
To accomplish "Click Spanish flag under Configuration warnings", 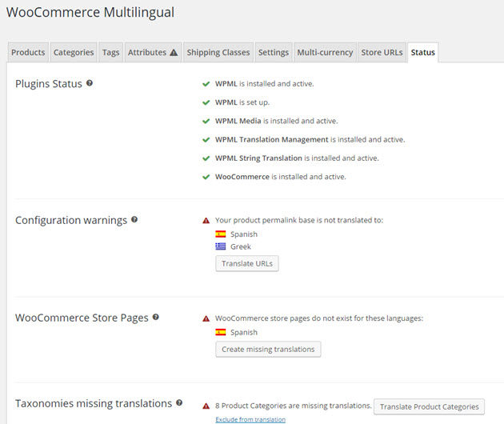I will click(x=221, y=234).
